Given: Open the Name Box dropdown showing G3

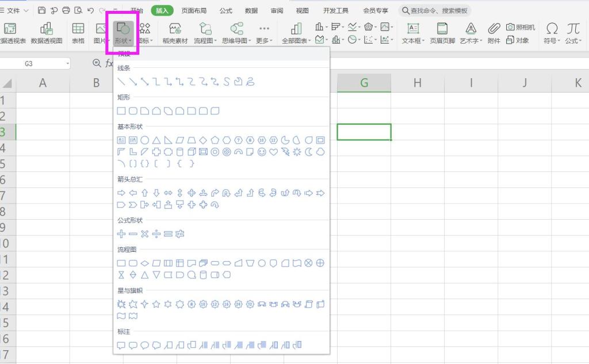Looking at the screenshot, I should 67,63.
